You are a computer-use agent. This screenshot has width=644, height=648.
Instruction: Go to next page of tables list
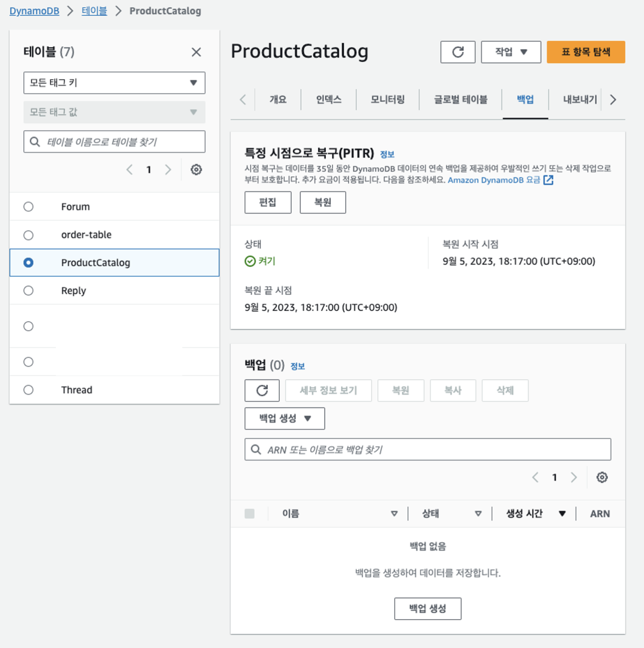point(168,170)
